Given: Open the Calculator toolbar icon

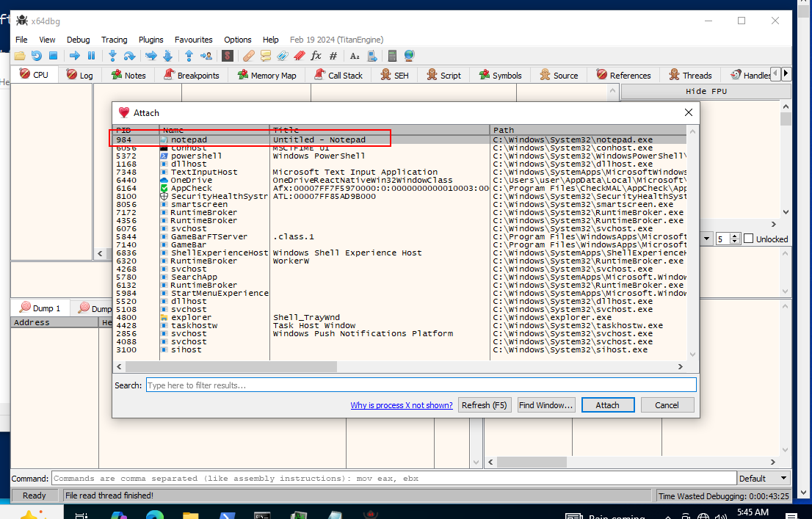Looking at the screenshot, I should pos(392,55).
